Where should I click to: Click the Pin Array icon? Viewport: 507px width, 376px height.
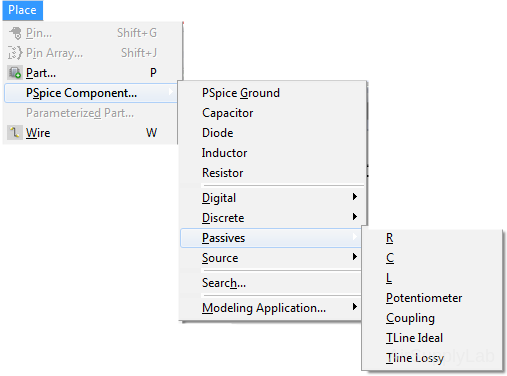click(x=15, y=53)
